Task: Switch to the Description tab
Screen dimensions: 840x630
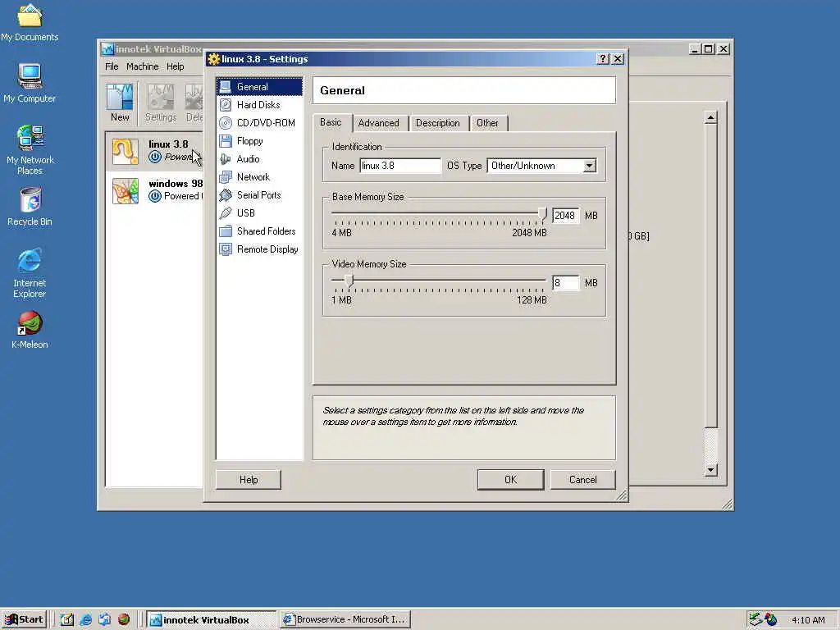Action: 438,123
